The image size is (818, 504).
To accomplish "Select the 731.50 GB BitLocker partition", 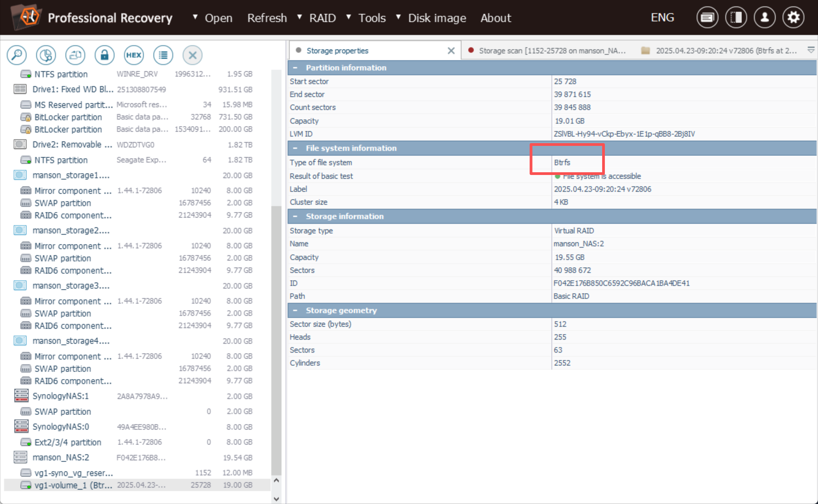I will point(137,117).
